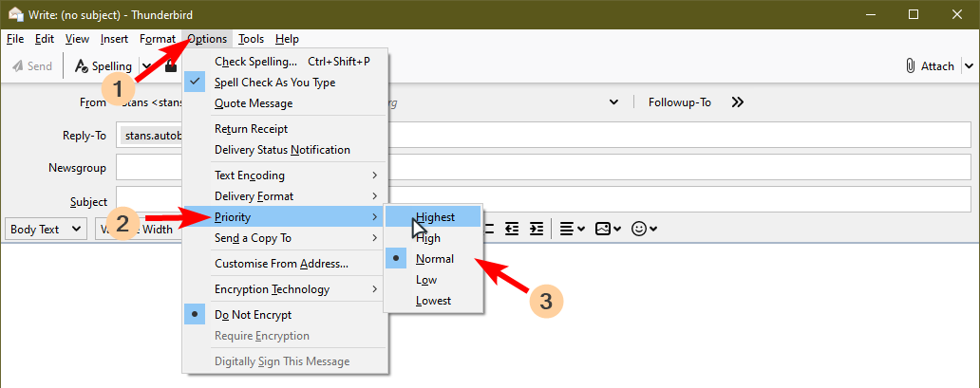Select the Do Not Encrypt radio option

286,315
